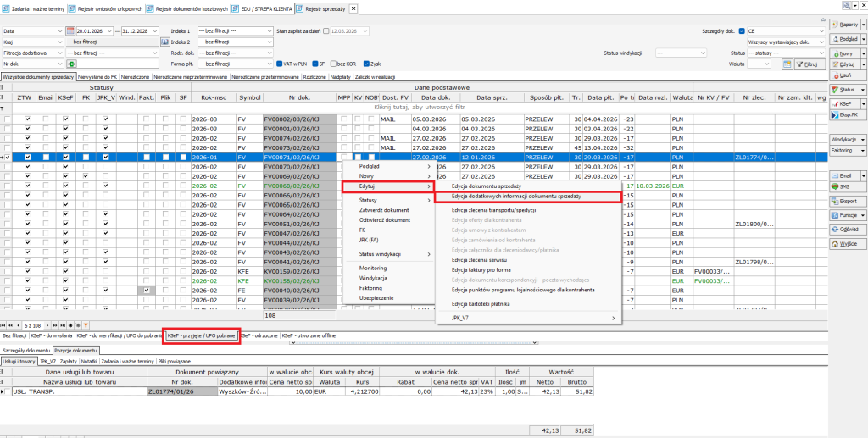This screenshot has width=868, height=438.
Task: Enable the bez KOR checkbox
Action: 332,64
